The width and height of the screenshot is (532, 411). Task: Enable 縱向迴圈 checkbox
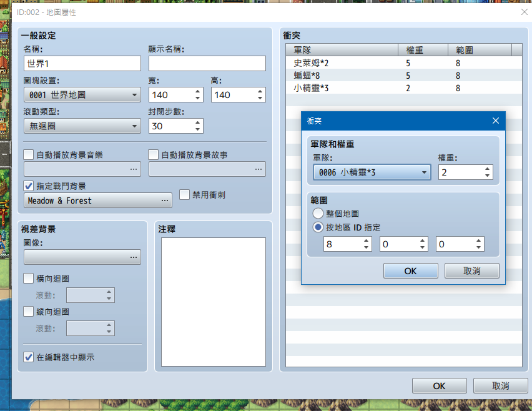pyautogui.click(x=29, y=311)
